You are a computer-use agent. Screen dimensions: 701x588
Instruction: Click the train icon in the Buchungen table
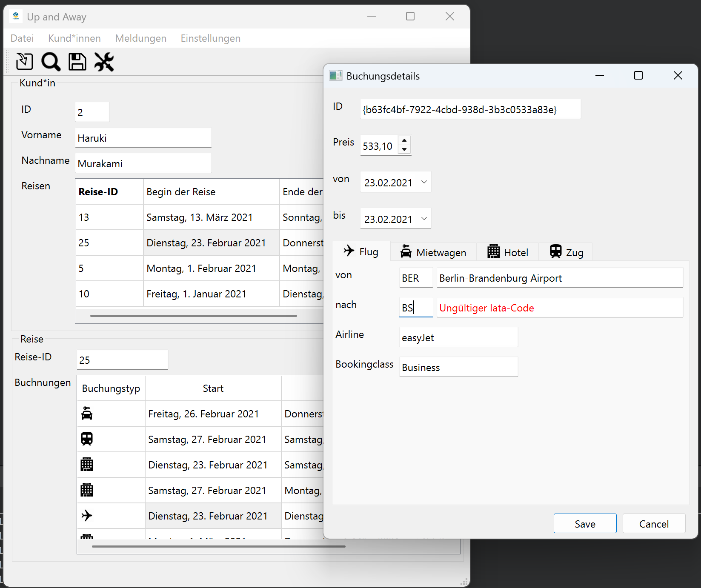tap(87, 439)
